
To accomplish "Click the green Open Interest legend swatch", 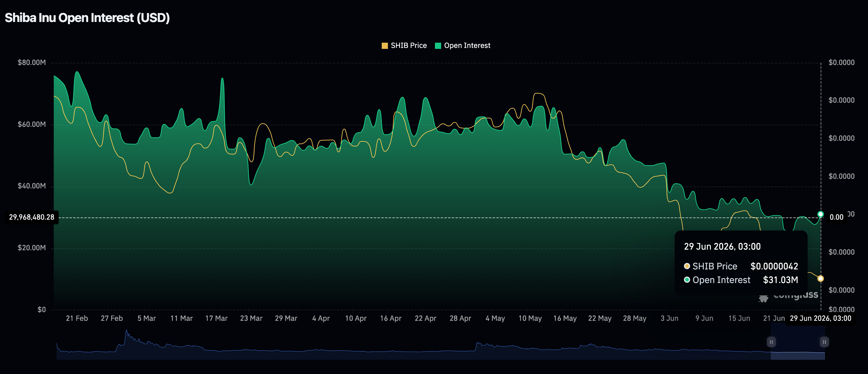I will 438,46.
